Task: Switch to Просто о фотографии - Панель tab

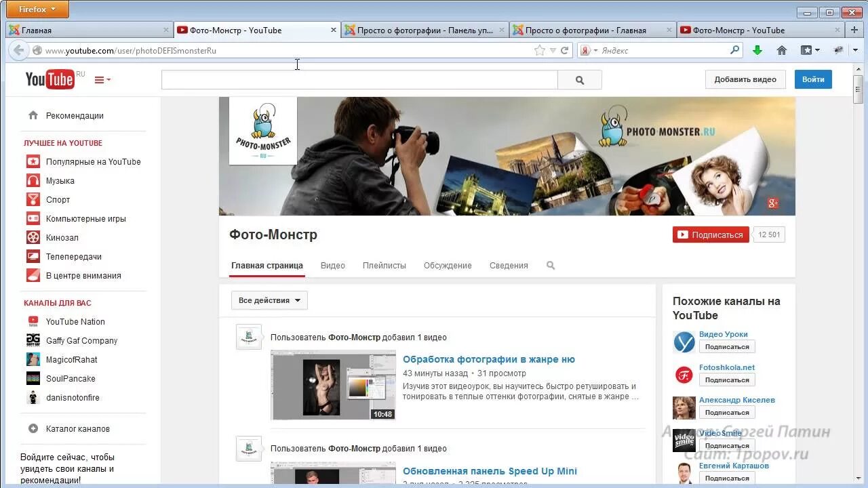Action: tap(425, 30)
